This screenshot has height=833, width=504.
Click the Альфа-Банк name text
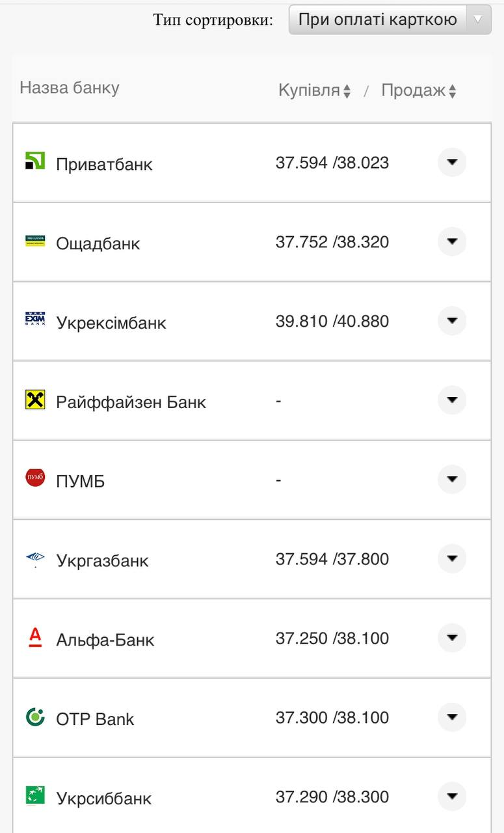pos(105,640)
